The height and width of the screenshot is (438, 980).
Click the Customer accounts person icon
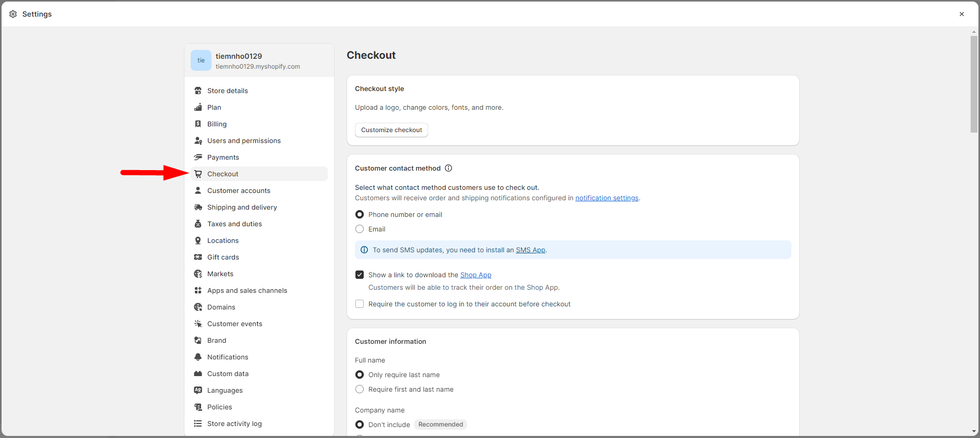click(x=198, y=190)
